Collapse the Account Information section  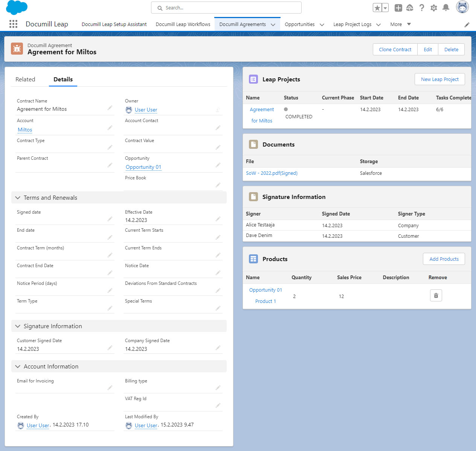pos(18,367)
